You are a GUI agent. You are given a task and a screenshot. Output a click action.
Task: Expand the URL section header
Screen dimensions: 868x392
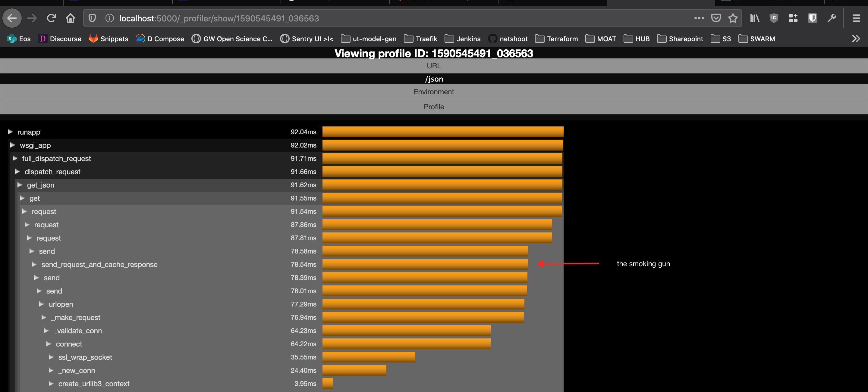pos(434,66)
